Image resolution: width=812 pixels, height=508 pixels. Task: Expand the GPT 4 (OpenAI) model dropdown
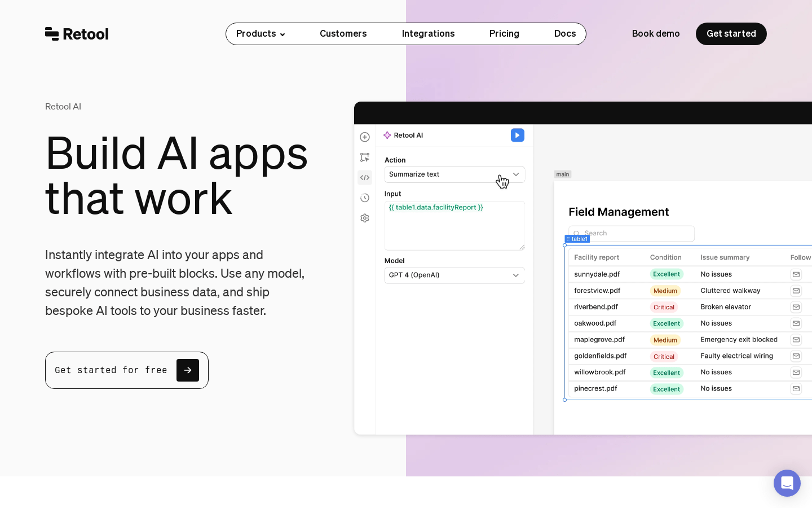[x=454, y=275]
